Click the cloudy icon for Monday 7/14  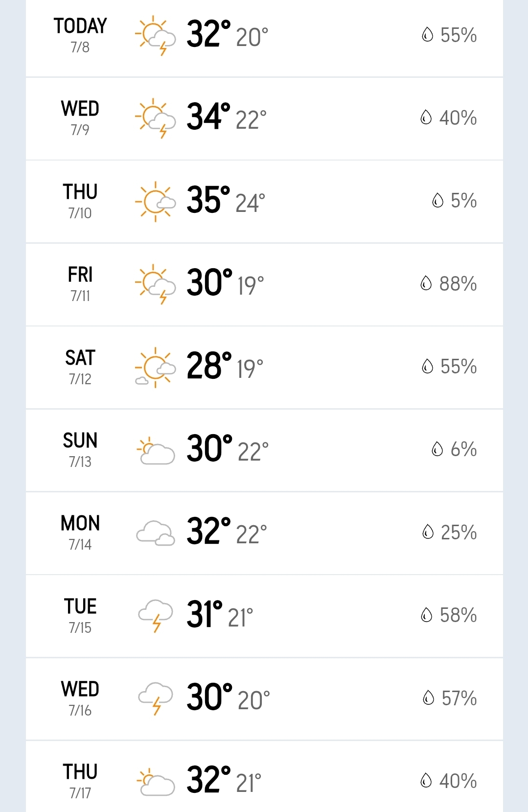pos(156,533)
